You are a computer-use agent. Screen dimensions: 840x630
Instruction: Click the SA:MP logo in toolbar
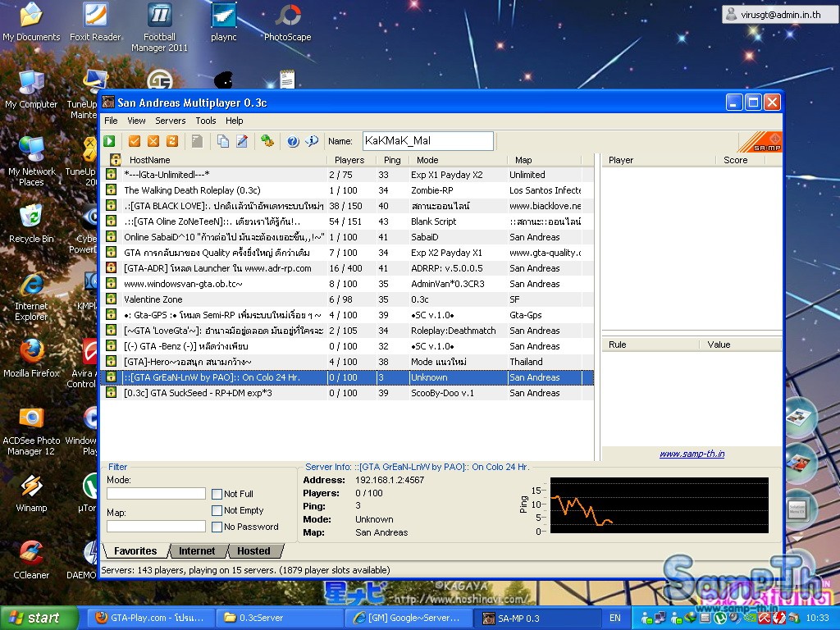pos(760,141)
